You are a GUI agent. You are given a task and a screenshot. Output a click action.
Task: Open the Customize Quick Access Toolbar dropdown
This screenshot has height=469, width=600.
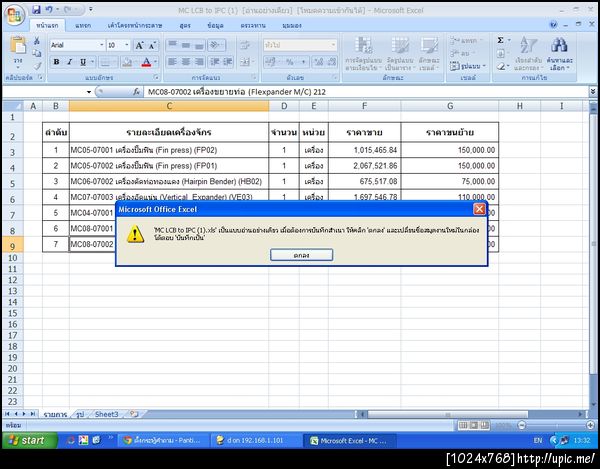(91, 9)
